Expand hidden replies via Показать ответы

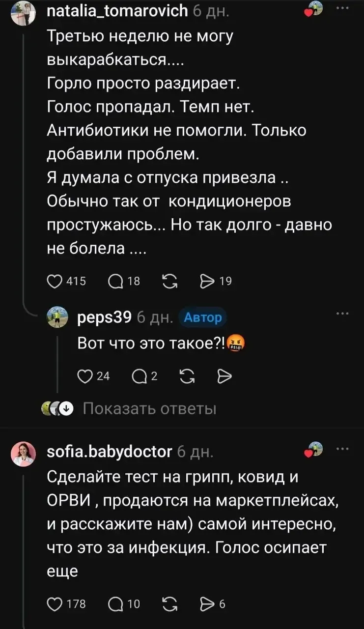[x=149, y=409]
